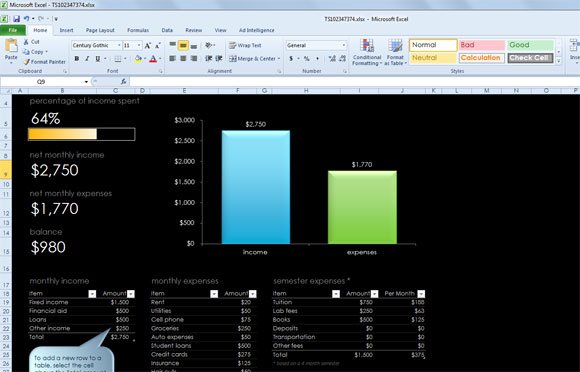The image size is (580, 372).
Task: Toggle Align Text Left
Action: [172, 58]
